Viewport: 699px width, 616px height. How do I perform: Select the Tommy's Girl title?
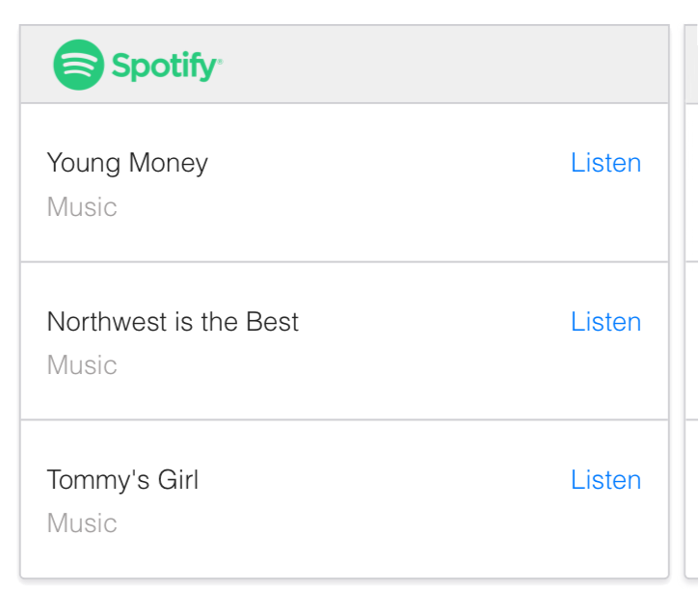[x=122, y=479]
